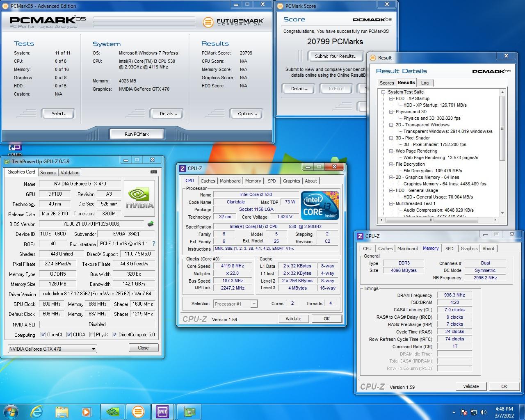This screenshot has height=420, width=525.
Task: Click the BIOS version save chip icon
Action: [x=151, y=224]
